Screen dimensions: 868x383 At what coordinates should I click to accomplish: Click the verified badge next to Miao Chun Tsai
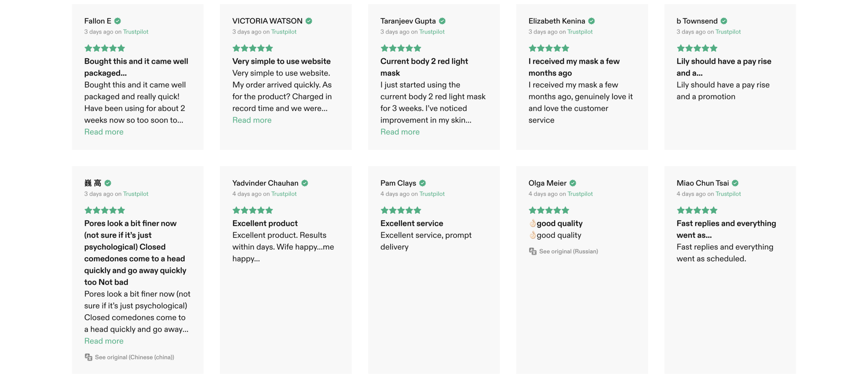coord(735,183)
